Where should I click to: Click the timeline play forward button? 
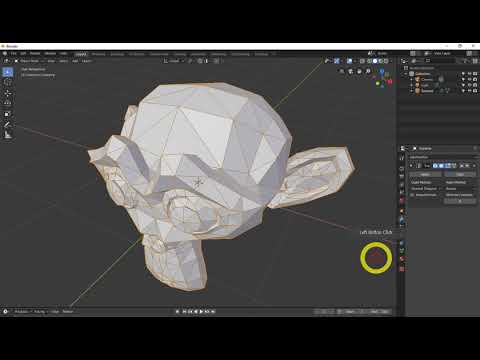[x=201, y=311]
